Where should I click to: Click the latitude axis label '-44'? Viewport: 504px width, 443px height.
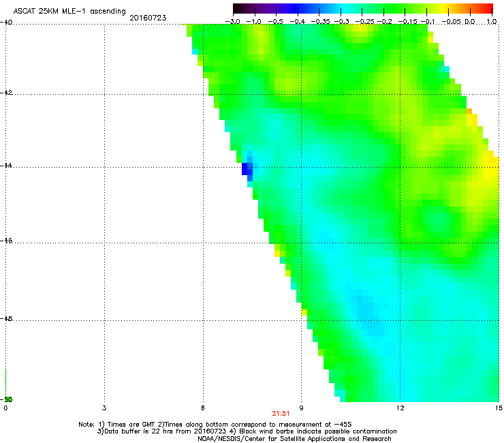(x=6, y=166)
